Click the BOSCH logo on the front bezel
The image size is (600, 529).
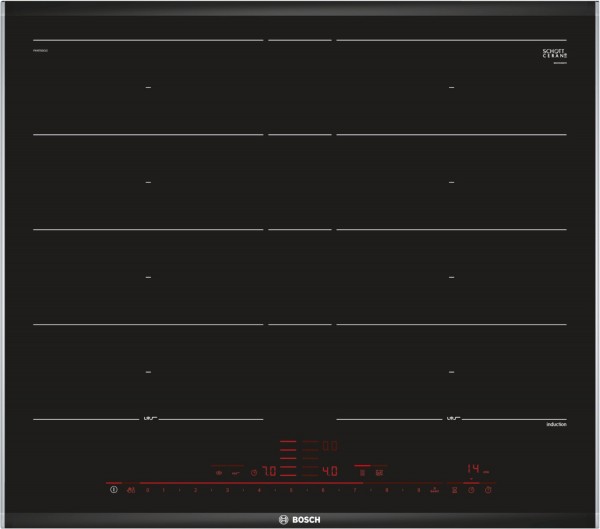tap(300, 520)
